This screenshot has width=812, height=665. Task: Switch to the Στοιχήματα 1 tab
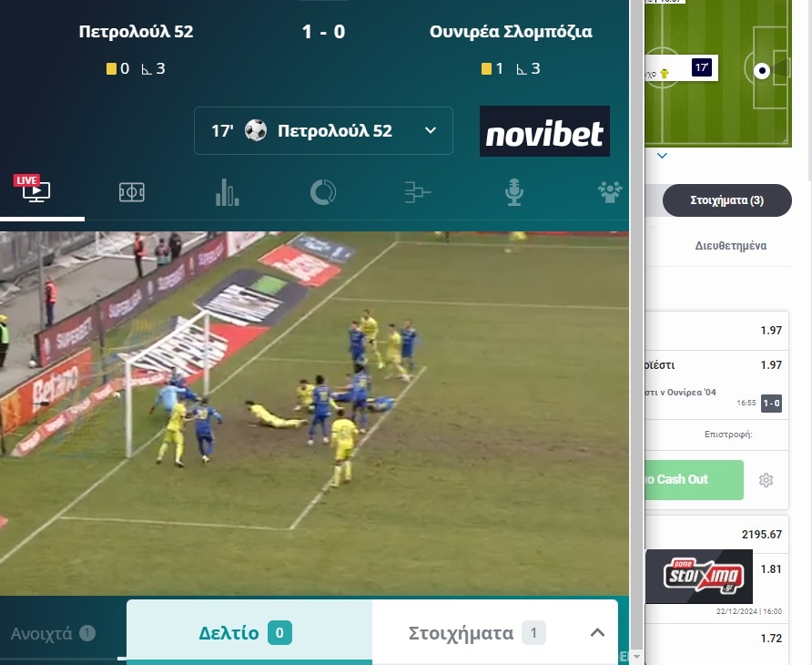click(476, 632)
